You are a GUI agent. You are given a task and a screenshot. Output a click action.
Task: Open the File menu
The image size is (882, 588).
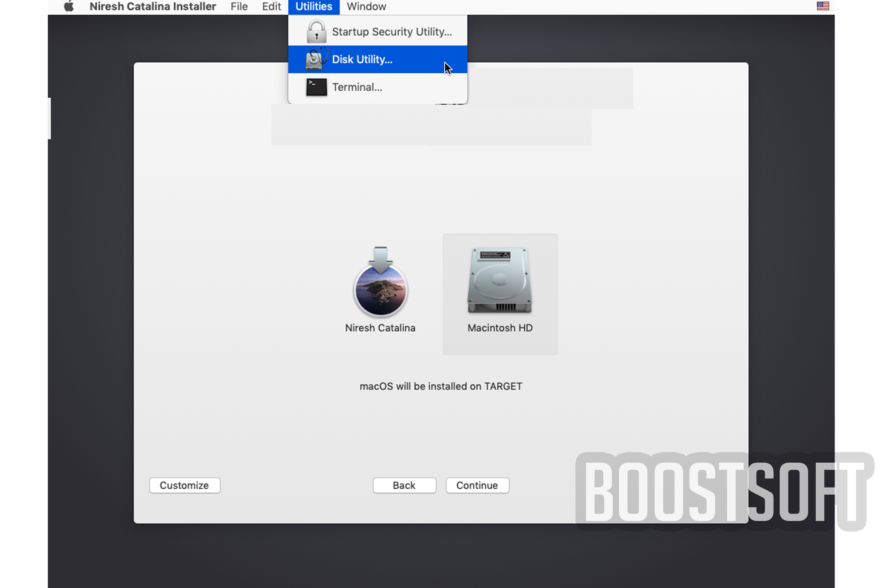click(239, 6)
